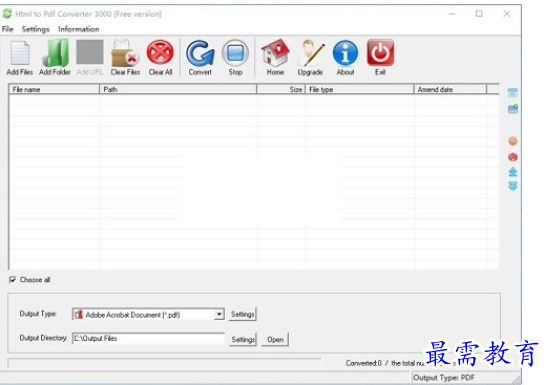Viewport: 547px width, 385px height.
Task: Click Settings button beside Output Directory
Action: tap(243, 339)
